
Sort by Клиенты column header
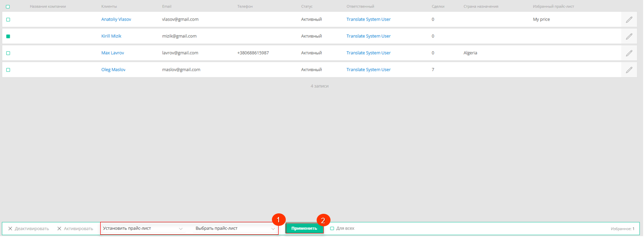pyautogui.click(x=109, y=7)
